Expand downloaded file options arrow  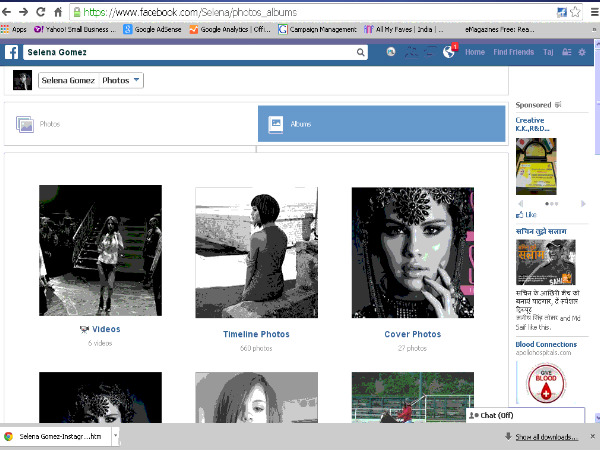pyautogui.click(x=116, y=437)
